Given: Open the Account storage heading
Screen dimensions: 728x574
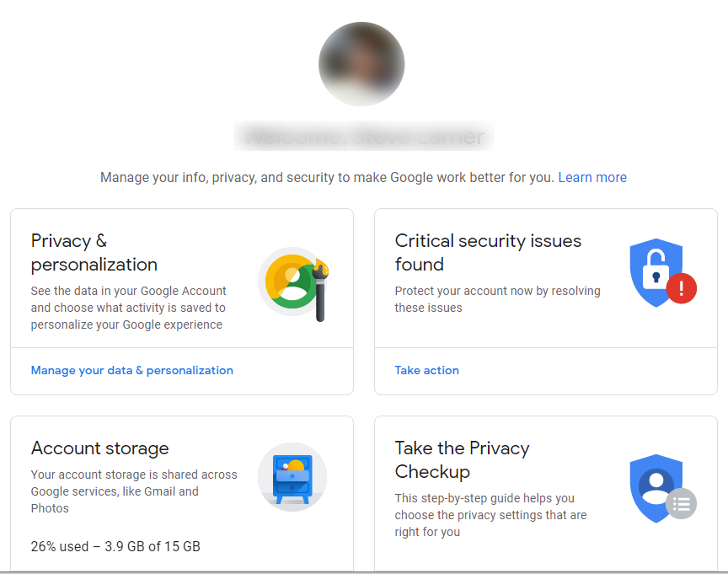Looking at the screenshot, I should [x=99, y=448].
